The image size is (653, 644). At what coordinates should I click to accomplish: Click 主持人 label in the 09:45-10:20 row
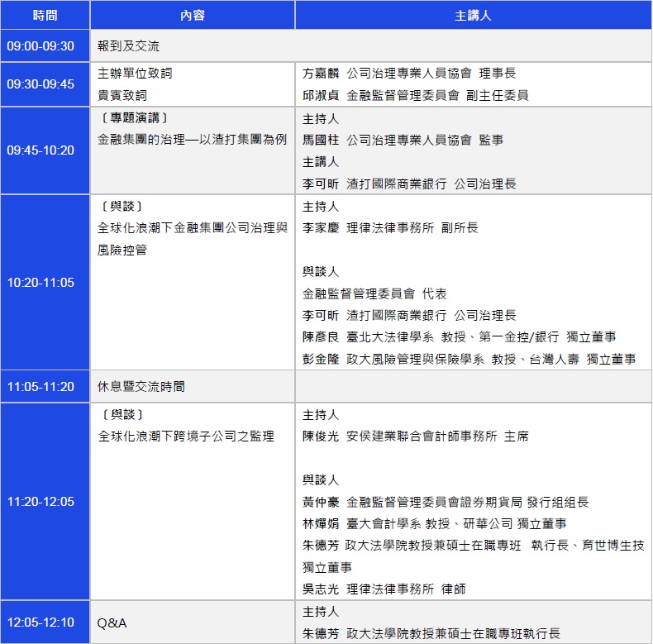[x=321, y=119]
